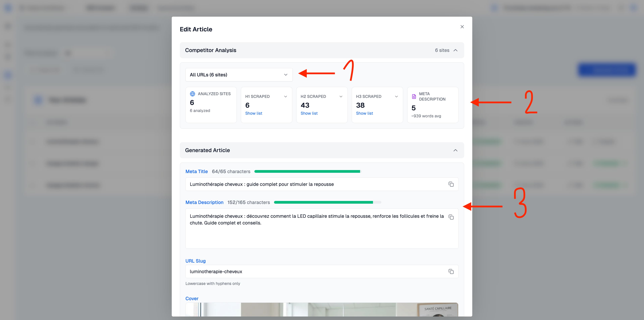Screen dimensions: 644x320
Task: Click the "Meta Title" field label
Action: 197,172
